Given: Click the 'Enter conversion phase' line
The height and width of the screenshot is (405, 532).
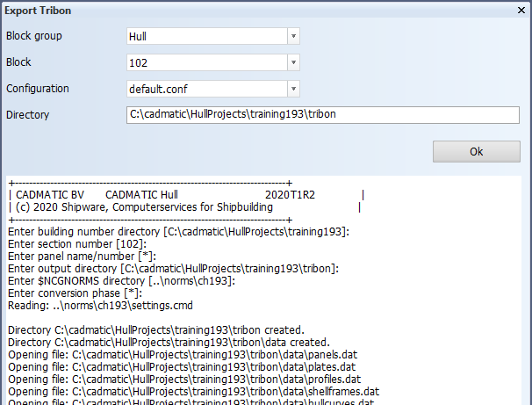Looking at the screenshot, I should click(x=75, y=293).
